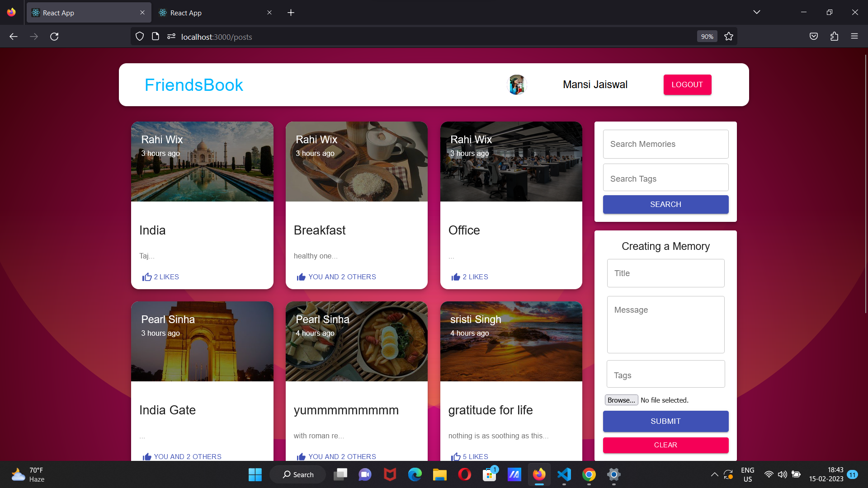Screen dimensions: 868x488
Task: Click the LOGOUT button
Action: tap(687, 84)
